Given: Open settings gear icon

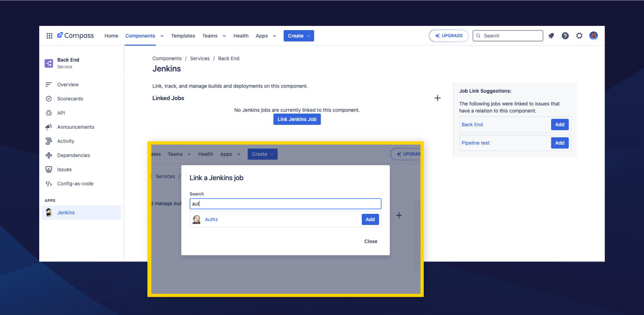Looking at the screenshot, I should (x=579, y=36).
